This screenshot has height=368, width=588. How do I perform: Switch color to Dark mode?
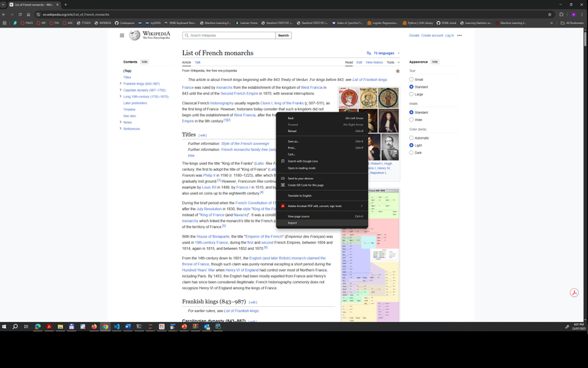tap(412, 153)
